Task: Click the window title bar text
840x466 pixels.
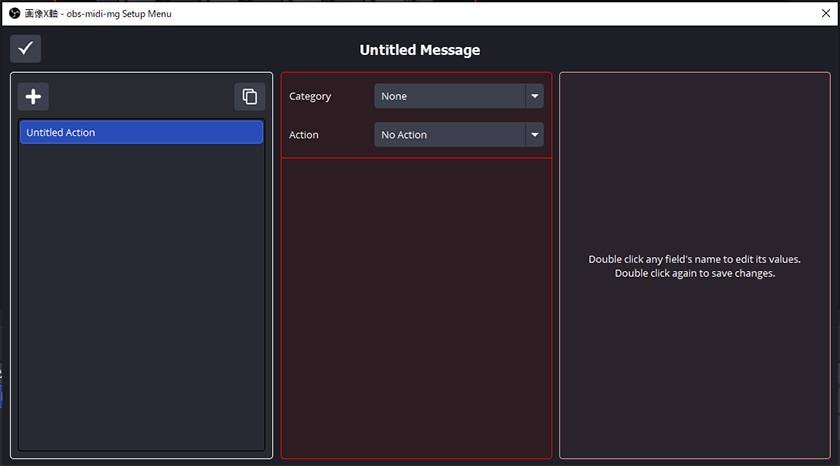Action: [x=98, y=13]
